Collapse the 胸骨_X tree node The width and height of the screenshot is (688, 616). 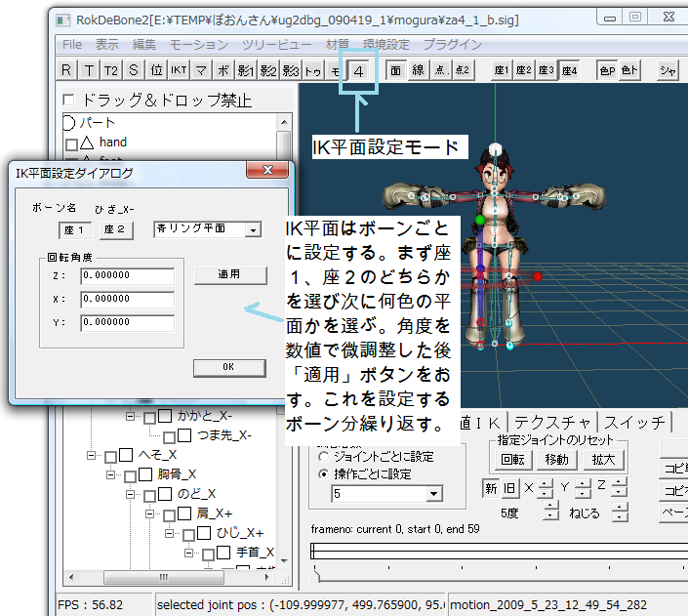pyautogui.click(x=109, y=474)
